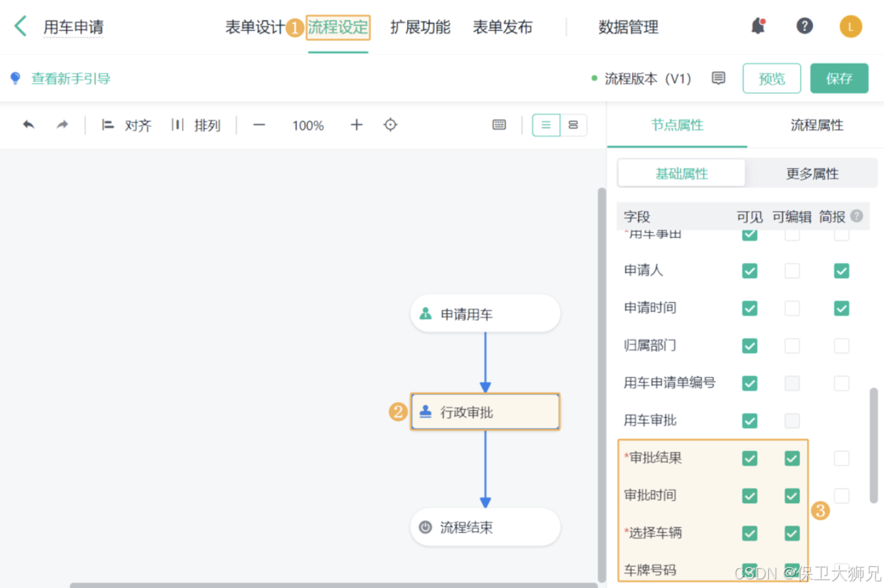Open the 查看新手引导 link

click(x=71, y=78)
